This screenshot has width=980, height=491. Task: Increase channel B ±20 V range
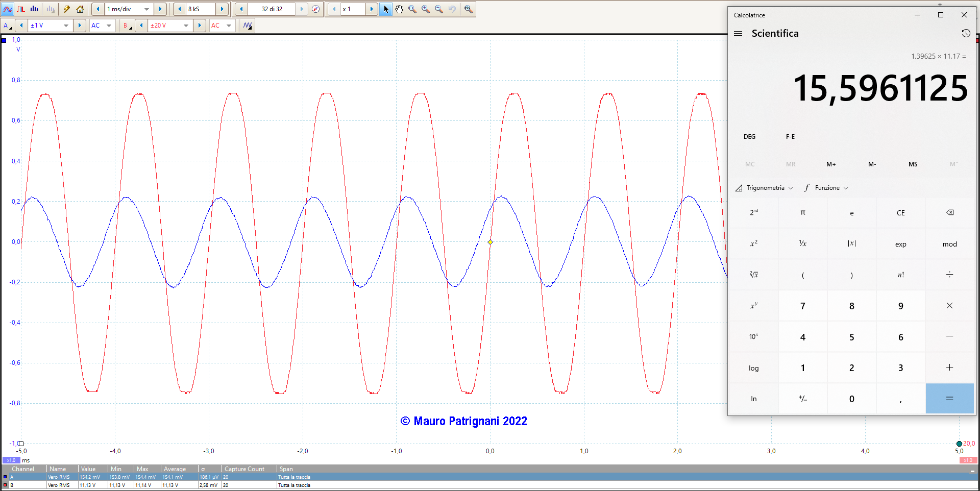pos(200,26)
